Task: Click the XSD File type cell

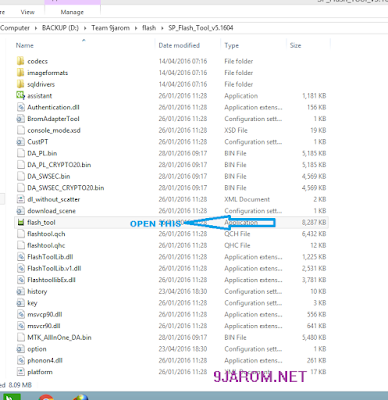Action: 236,130
